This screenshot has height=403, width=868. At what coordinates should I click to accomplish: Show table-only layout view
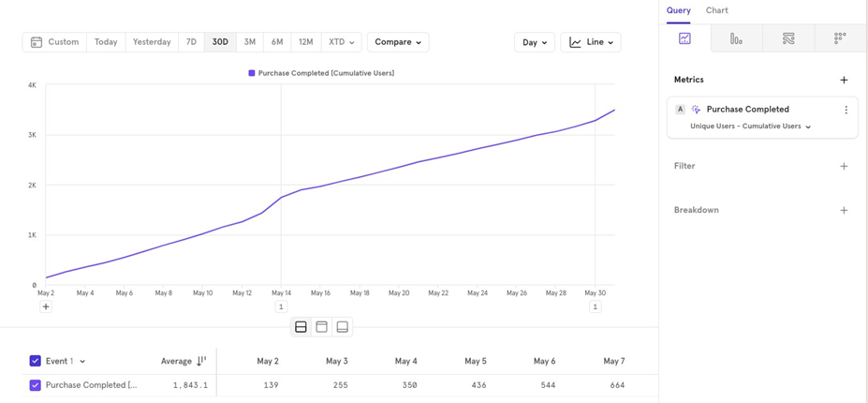point(343,327)
